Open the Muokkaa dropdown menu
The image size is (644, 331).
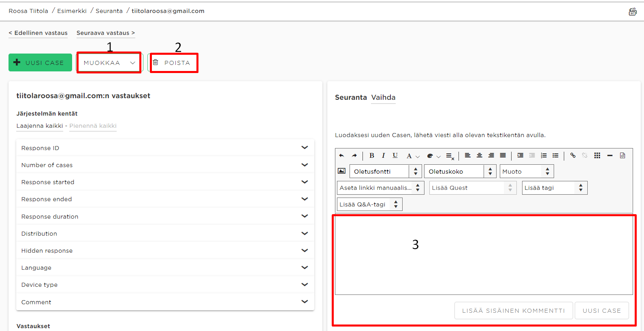click(109, 62)
